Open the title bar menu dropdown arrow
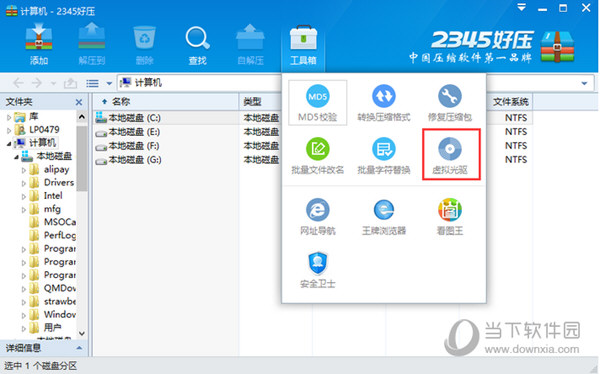The width and height of the screenshot is (600, 374). pos(521,7)
